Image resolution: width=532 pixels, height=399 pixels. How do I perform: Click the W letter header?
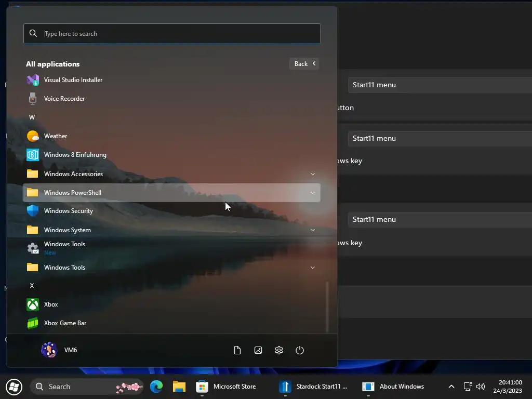(32, 117)
